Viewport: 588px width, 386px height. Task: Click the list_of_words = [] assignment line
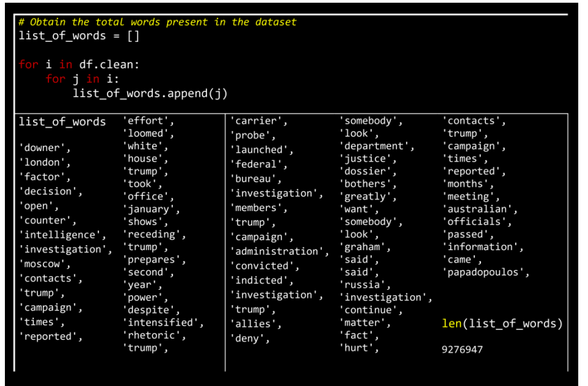pos(79,36)
